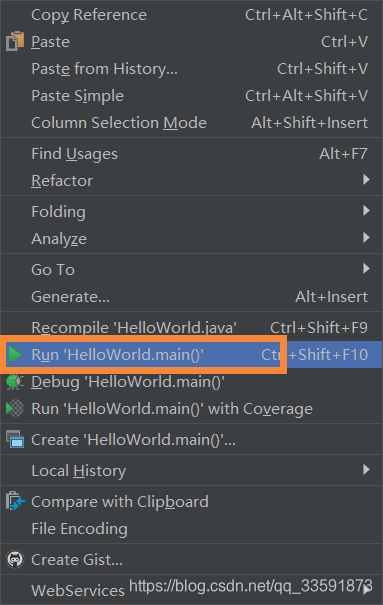The width and height of the screenshot is (383, 605).
Task: Expand the Go To submenu arrow
Action: pyautogui.click(x=366, y=269)
